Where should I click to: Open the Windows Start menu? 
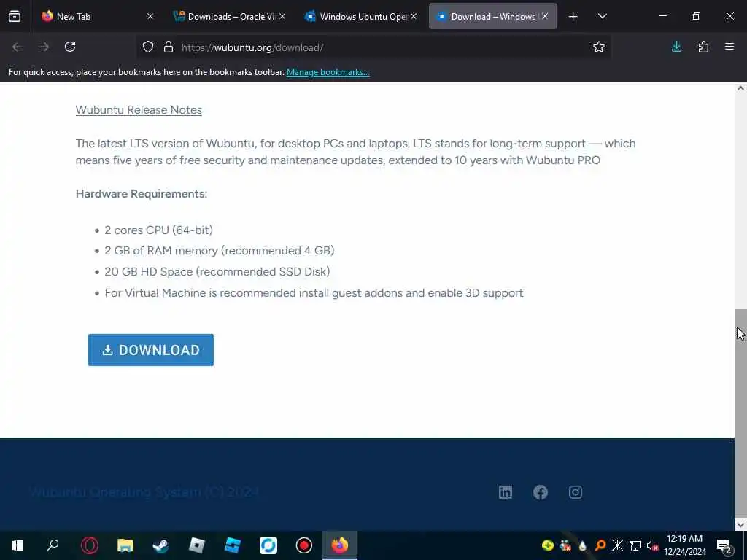pyautogui.click(x=18, y=545)
